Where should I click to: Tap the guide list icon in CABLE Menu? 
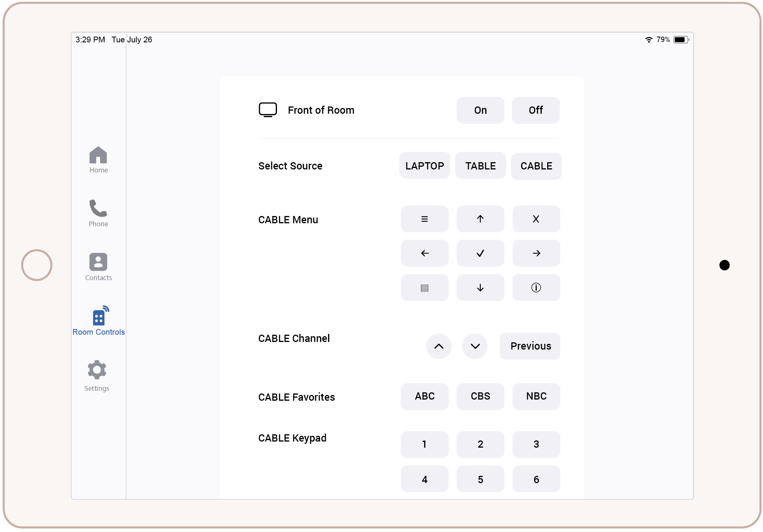click(x=425, y=287)
